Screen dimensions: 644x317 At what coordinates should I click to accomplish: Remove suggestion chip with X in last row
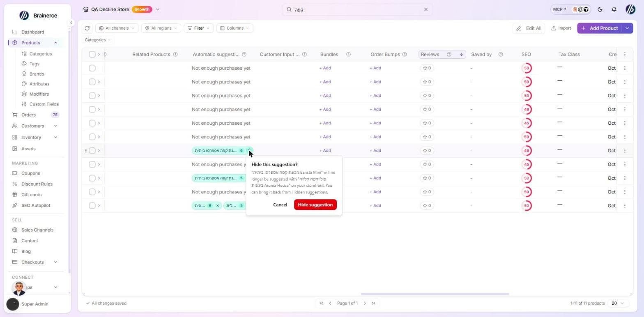[x=218, y=206]
